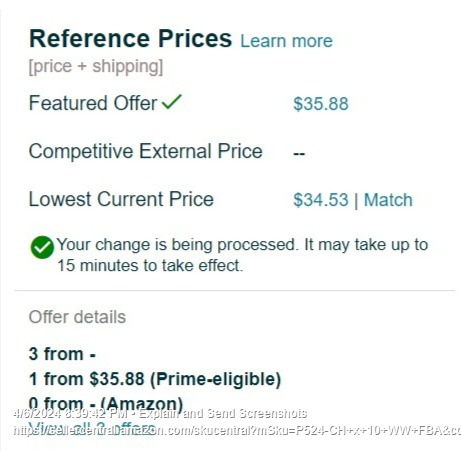The height and width of the screenshot is (451, 461).
Task: Click the Featured Offer label
Action: coord(93,103)
